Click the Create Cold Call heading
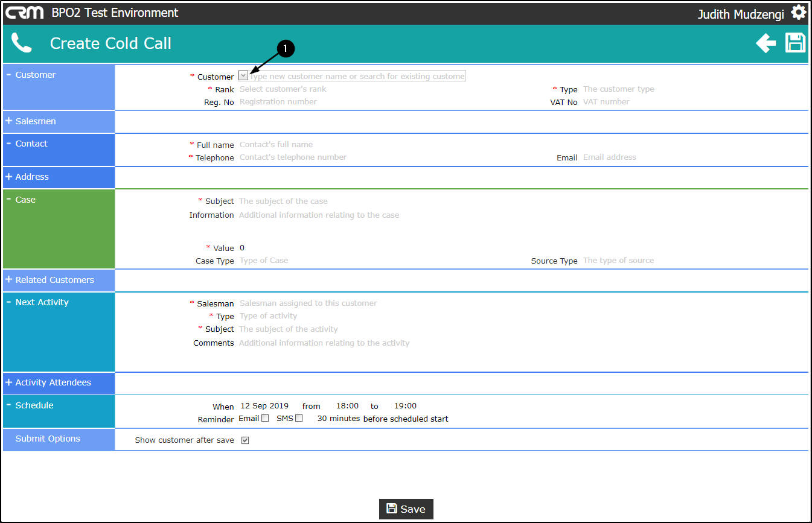The height and width of the screenshot is (523, 812). click(x=110, y=43)
